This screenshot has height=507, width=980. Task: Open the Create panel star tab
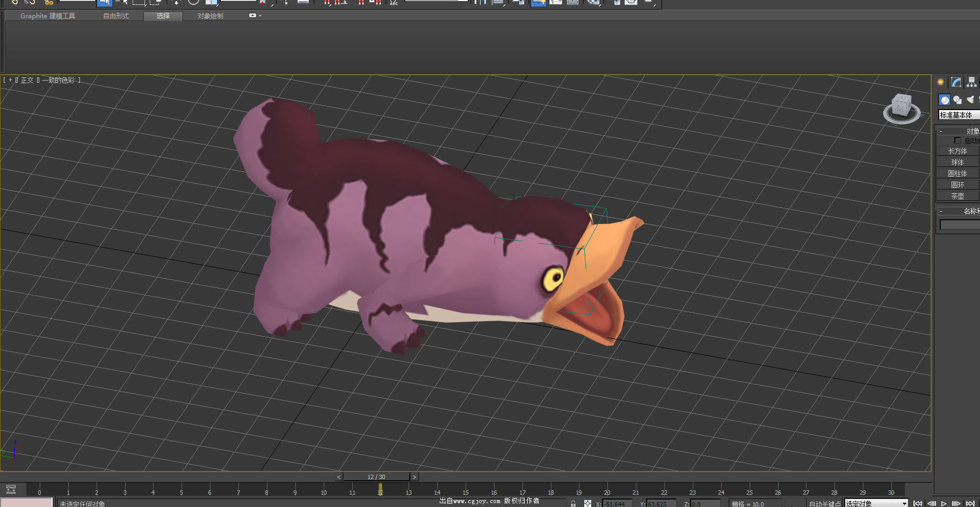(941, 82)
